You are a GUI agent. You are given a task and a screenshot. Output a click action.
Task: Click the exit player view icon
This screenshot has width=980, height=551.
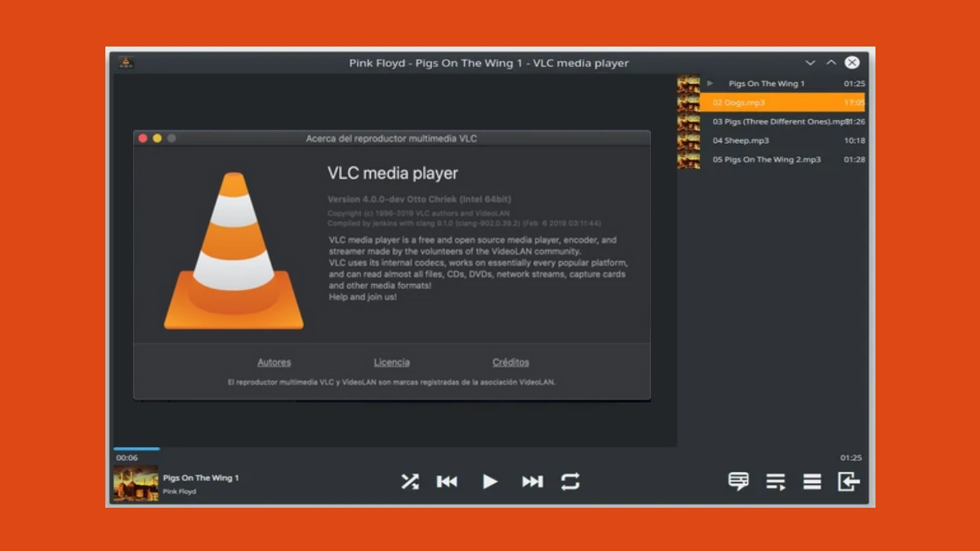point(849,482)
